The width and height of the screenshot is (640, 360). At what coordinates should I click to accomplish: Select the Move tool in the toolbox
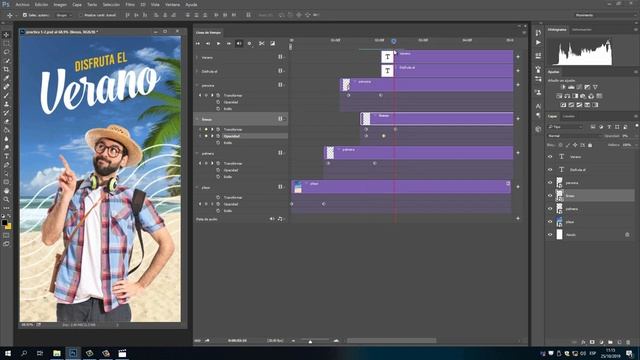pyautogui.click(x=6, y=35)
